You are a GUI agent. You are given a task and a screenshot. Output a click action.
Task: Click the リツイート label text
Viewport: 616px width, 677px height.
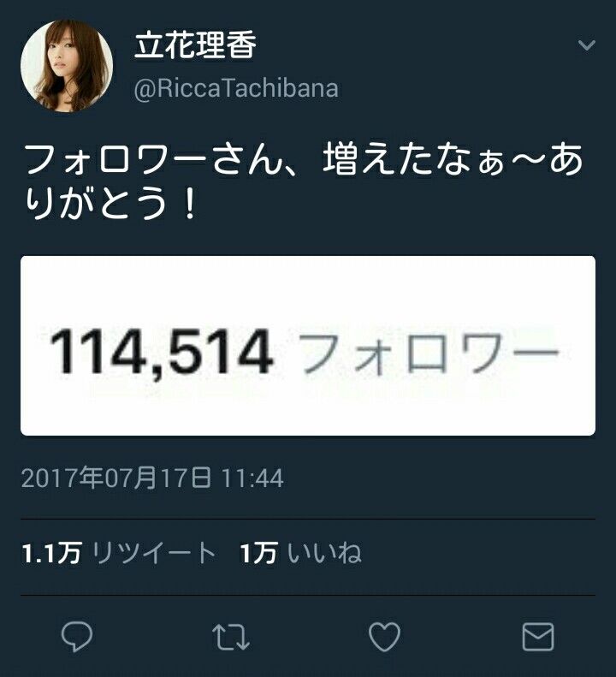pyautogui.click(x=154, y=553)
